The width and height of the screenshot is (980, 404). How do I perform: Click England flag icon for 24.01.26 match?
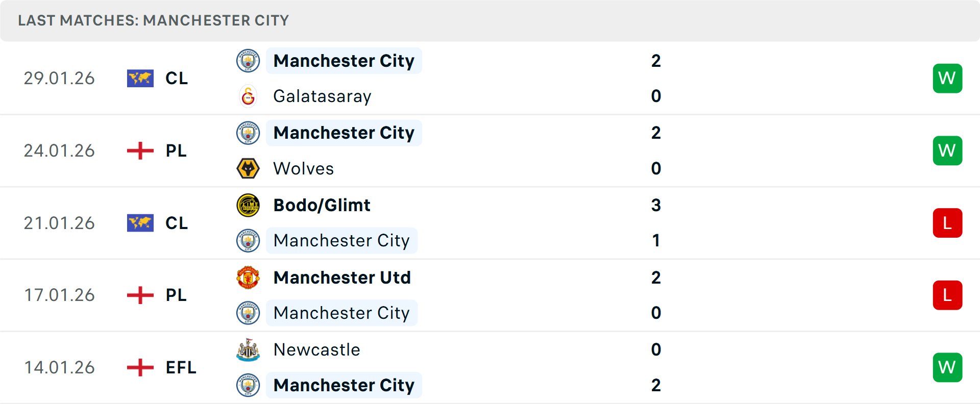point(140,150)
